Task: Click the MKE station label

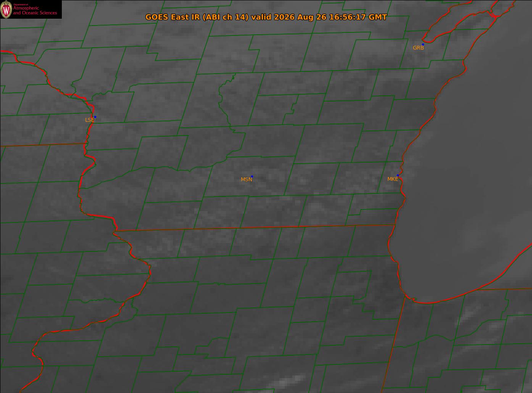Action: pyautogui.click(x=393, y=179)
